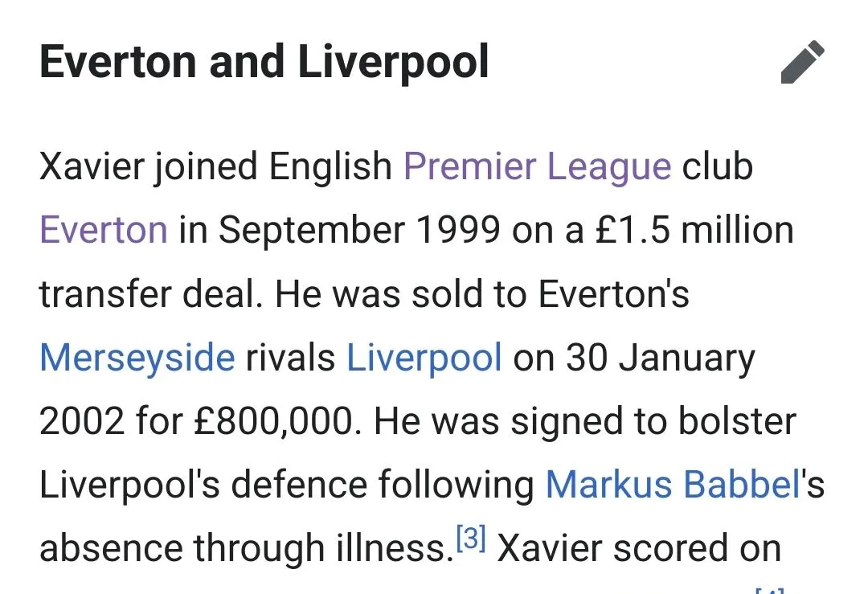The image size is (868, 594).
Task: Click the phrase "He was signed to bolster"
Action: [x=585, y=420]
